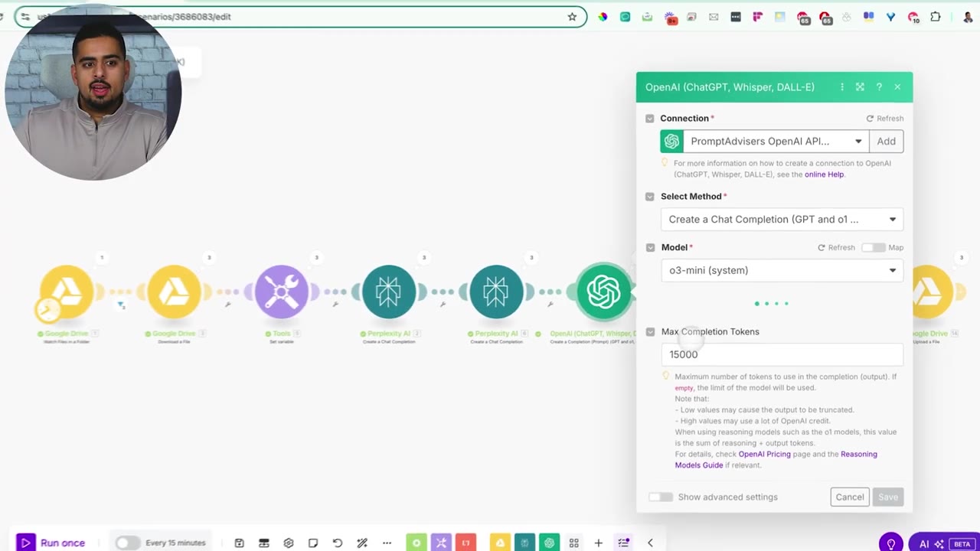Open the question mark help in OpenAI panel
980x551 pixels.
pyautogui.click(x=879, y=87)
